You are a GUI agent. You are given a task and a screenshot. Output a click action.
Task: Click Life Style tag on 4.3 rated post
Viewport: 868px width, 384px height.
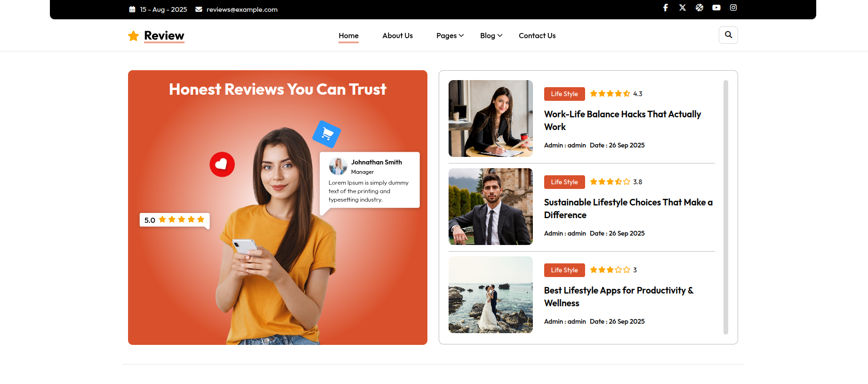click(x=564, y=94)
